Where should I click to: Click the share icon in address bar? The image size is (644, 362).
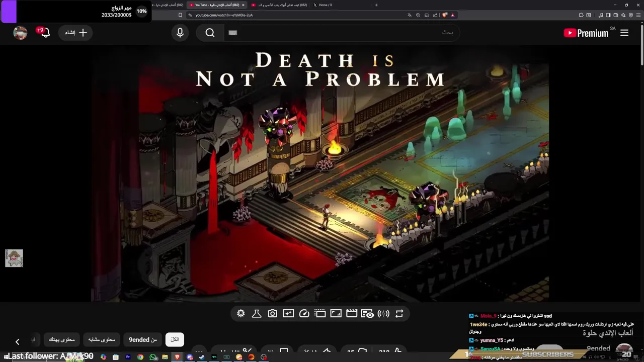[435, 15]
